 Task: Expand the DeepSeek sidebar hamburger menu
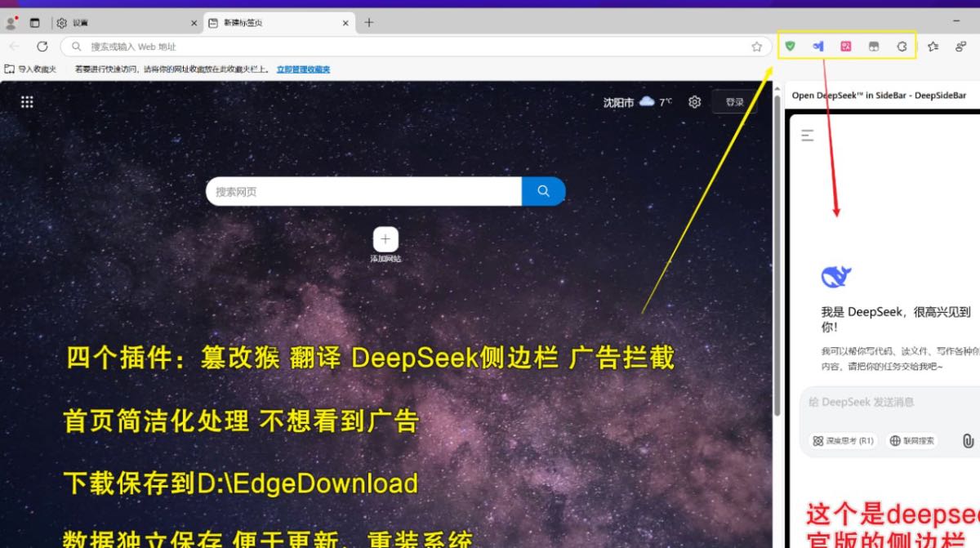[808, 136]
